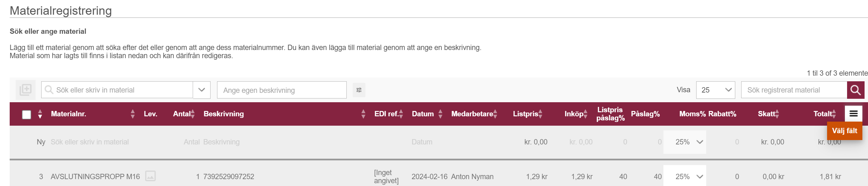Open Moms% dropdown for AVSLUTNINGSPROPP row
This screenshot has height=186, width=868.
pos(685,176)
